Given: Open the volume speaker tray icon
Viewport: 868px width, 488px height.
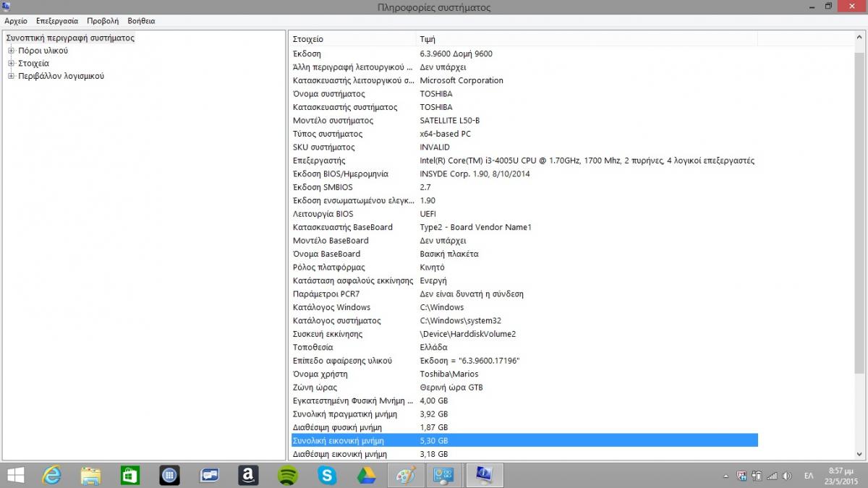Looking at the screenshot, I should (x=787, y=476).
